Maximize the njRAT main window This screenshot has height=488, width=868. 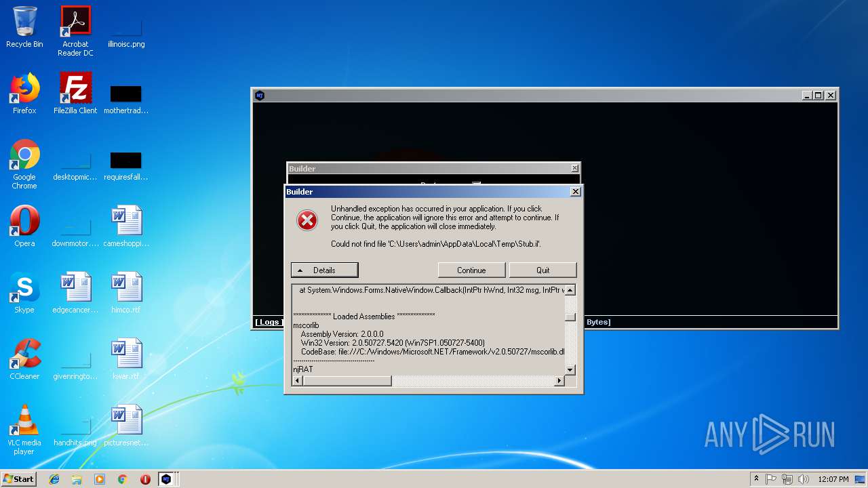point(818,96)
